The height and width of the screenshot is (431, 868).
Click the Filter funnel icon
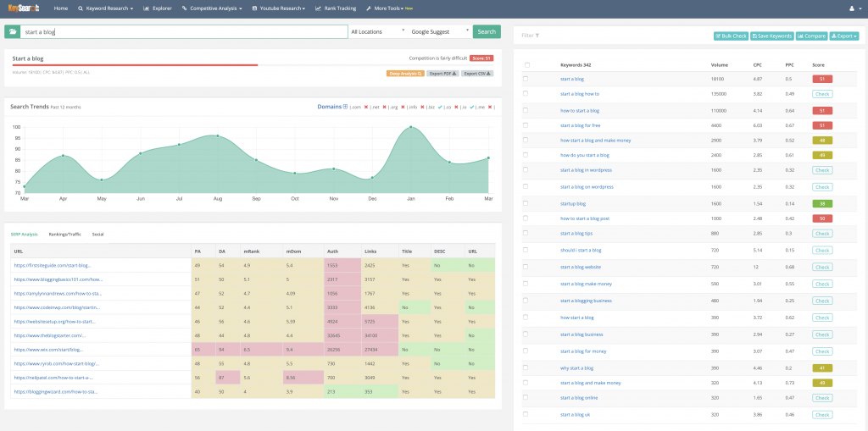[537, 36]
